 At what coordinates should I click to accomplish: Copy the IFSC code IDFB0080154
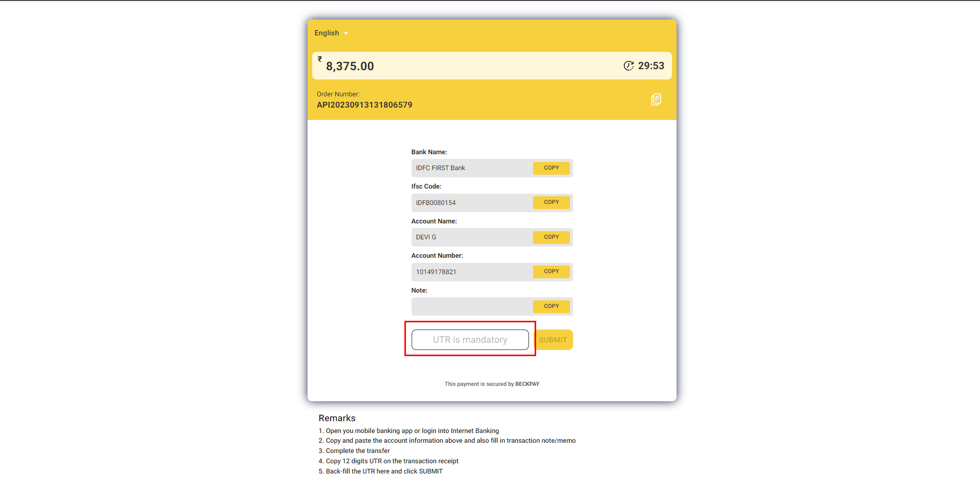tap(551, 202)
